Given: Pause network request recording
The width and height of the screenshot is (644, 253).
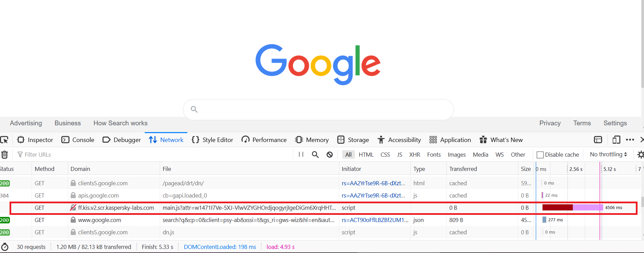Looking at the screenshot, I should (x=301, y=154).
